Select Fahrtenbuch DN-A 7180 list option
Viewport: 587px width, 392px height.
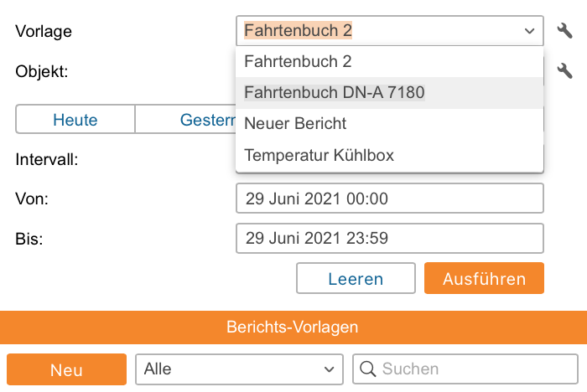[x=334, y=92]
